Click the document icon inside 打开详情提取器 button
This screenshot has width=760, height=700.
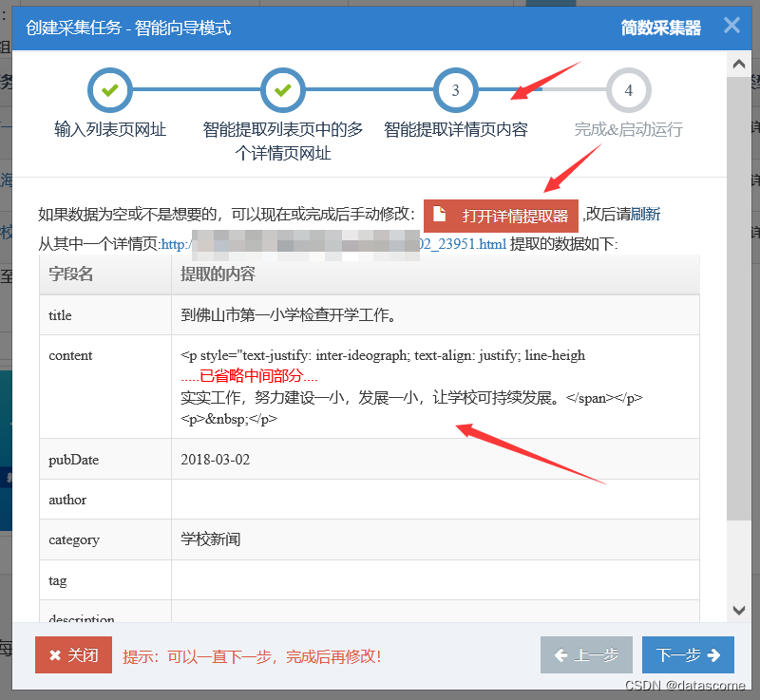(440, 215)
